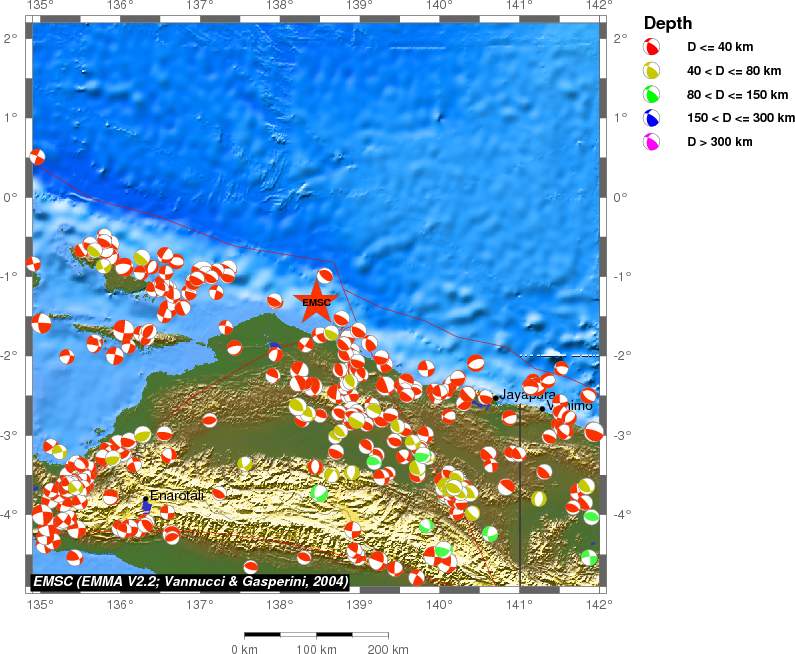Screen dimensions: 795x654
Task: Click the 142° longitude label on top axis
Action: click(x=599, y=6)
